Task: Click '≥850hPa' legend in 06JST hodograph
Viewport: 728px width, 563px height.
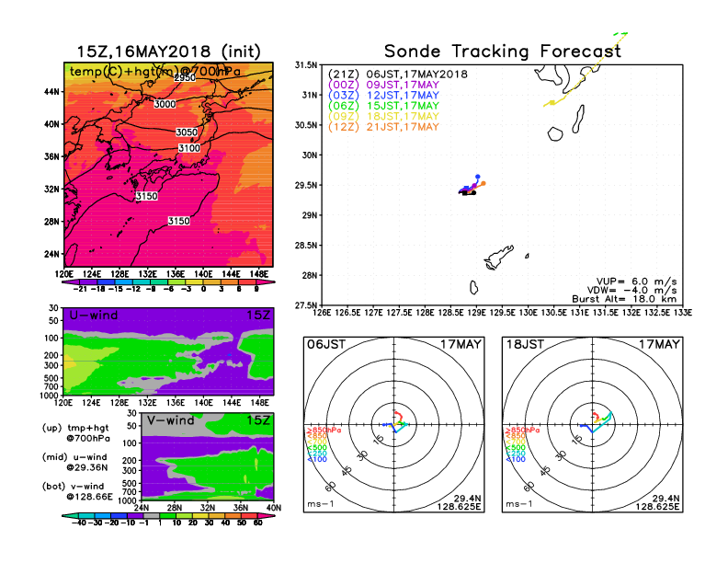Action: pos(324,431)
